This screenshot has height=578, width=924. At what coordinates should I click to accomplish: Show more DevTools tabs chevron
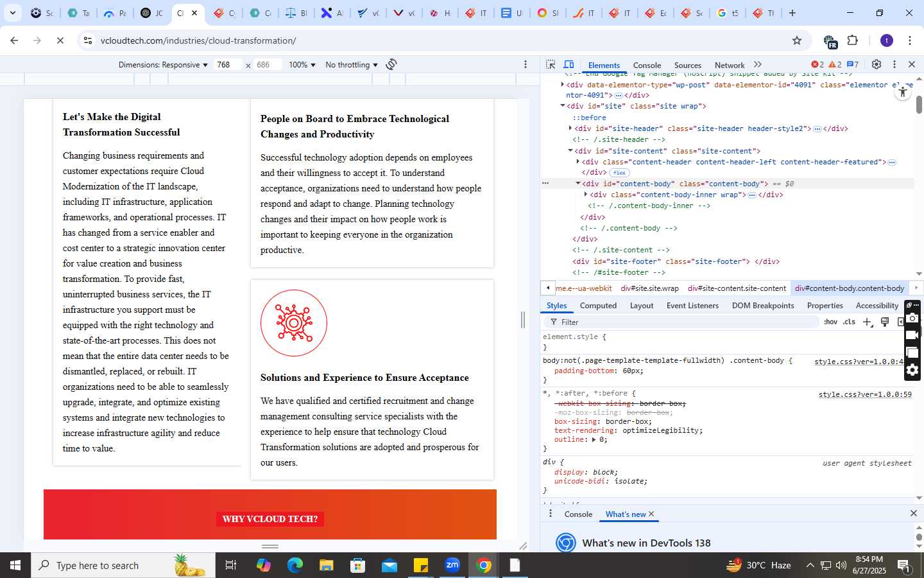coord(758,64)
